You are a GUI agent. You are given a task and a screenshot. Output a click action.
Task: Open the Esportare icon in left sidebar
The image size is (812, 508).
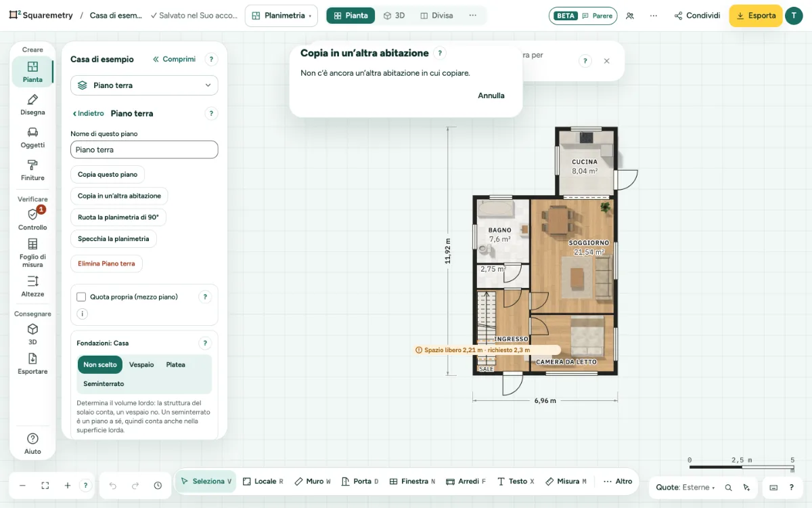pyautogui.click(x=32, y=364)
